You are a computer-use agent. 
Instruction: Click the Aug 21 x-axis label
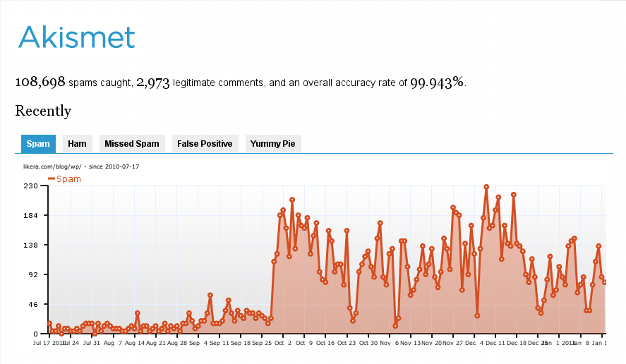pos(156,343)
